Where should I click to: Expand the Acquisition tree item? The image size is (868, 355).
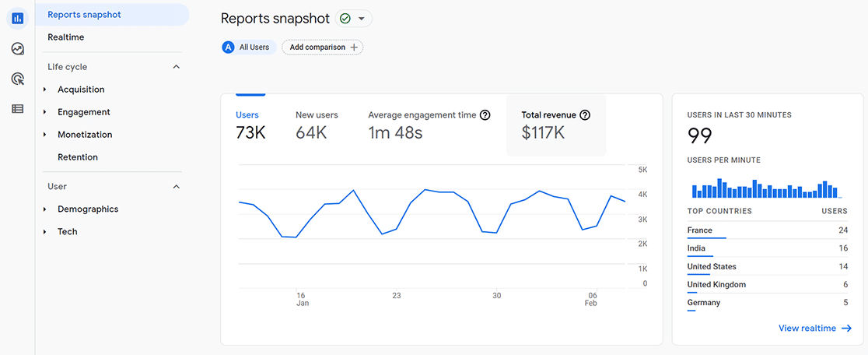[x=45, y=90]
